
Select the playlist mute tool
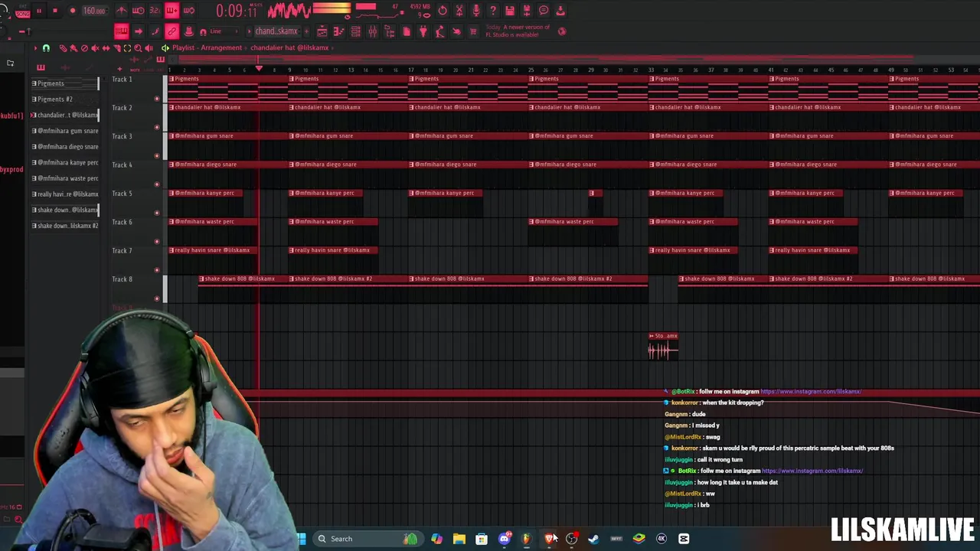coord(95,47)
